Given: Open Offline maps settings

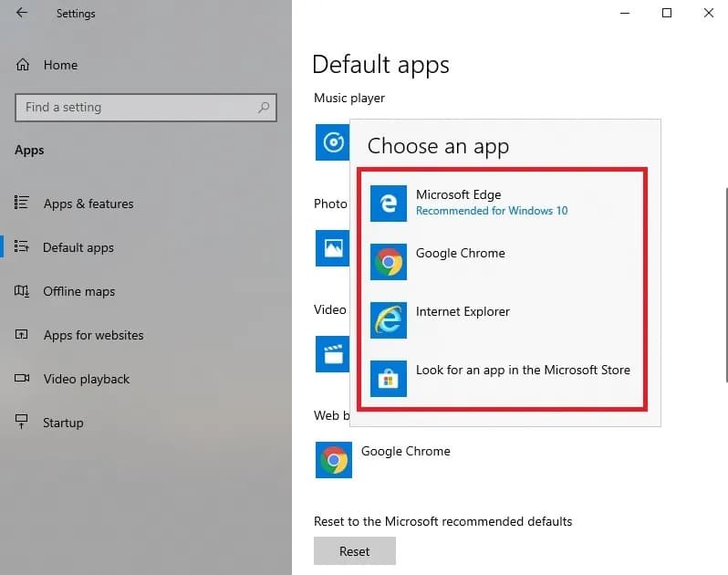Looking at the screenshot, I should coord(78,292).
